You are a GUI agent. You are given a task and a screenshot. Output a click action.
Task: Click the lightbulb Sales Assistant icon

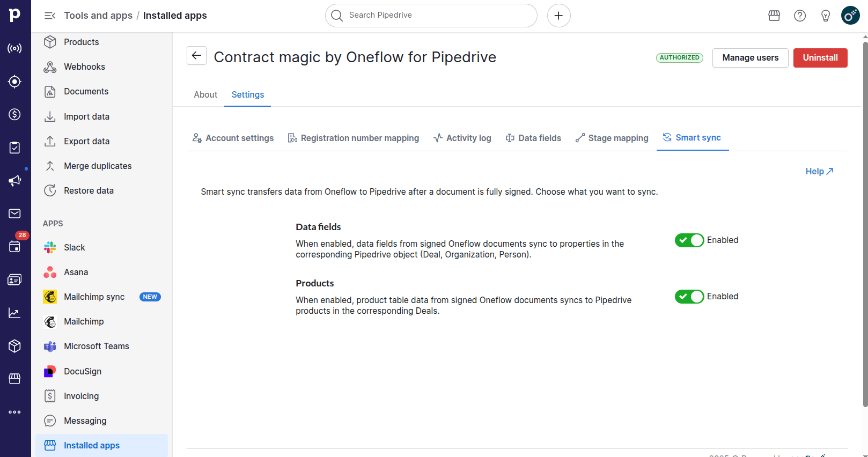[825, 16]
